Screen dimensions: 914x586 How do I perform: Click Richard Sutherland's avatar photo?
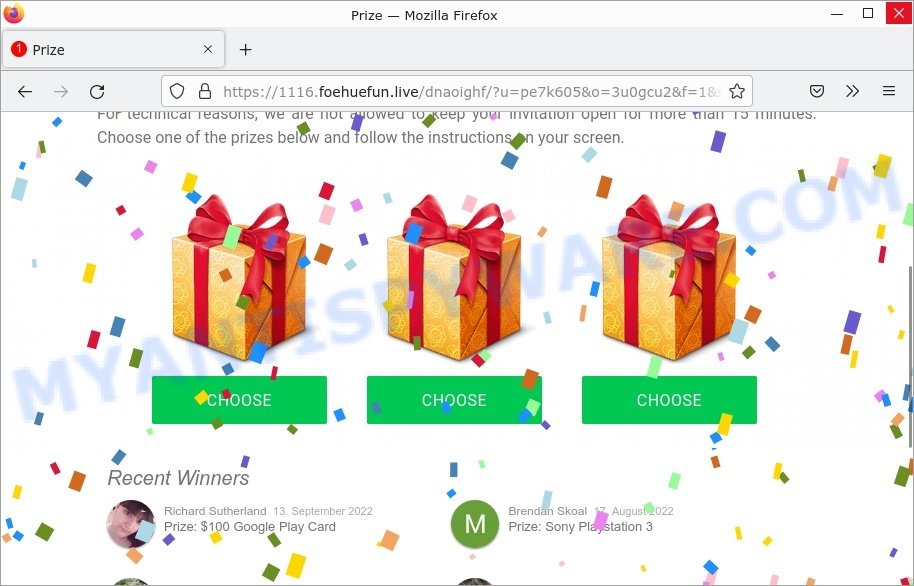pos(131,524)
